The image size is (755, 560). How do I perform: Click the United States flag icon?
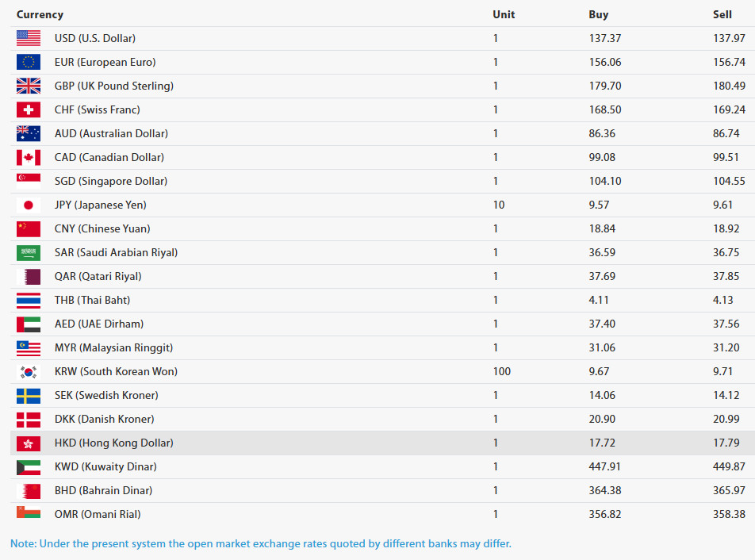[28, 38]
